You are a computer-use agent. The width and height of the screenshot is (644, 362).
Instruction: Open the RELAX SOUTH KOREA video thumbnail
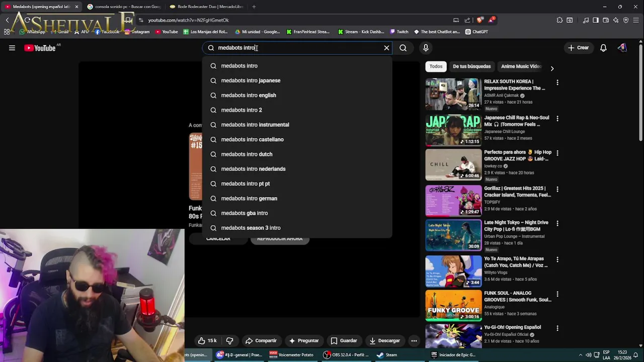coord(453,94)
